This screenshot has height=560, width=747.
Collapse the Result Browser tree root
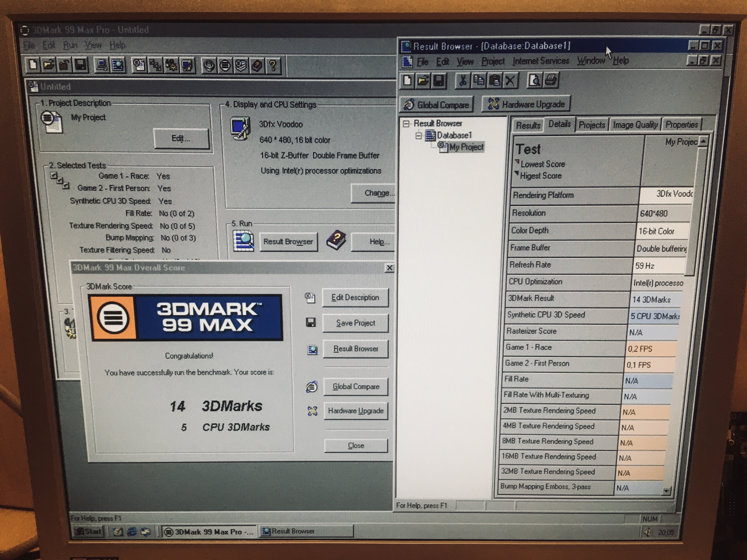(406, 124)
